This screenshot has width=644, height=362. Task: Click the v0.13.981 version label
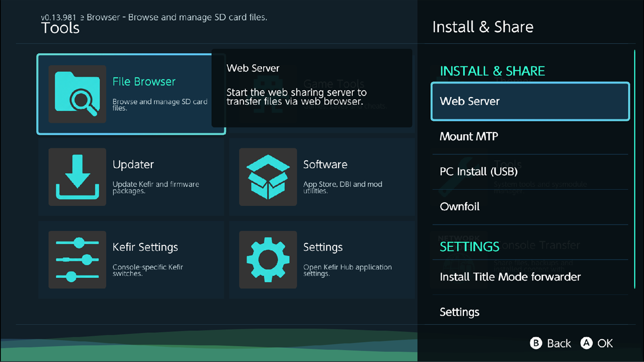[58, 17]
